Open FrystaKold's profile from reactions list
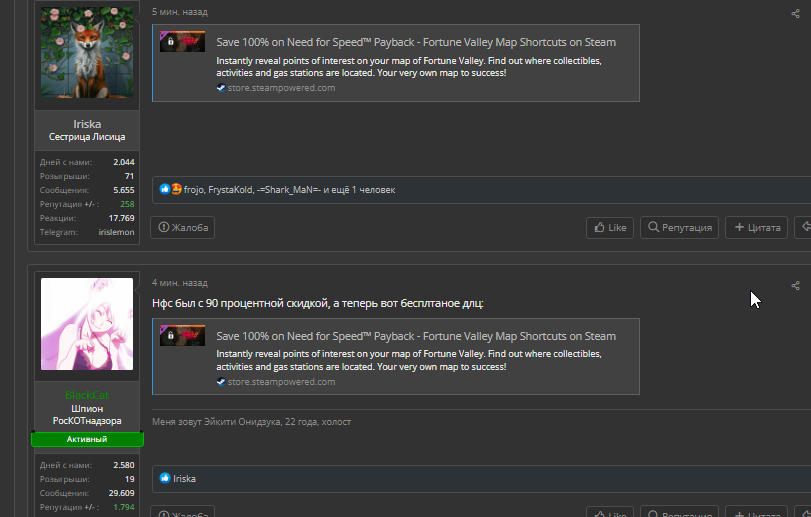The width and height of the screenshot is (811, 517). coord(230,190)
